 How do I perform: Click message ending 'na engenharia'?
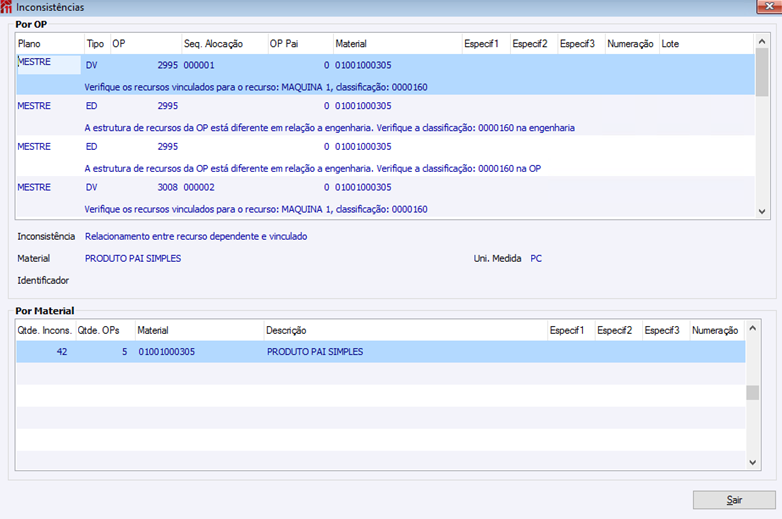(329, 128)
